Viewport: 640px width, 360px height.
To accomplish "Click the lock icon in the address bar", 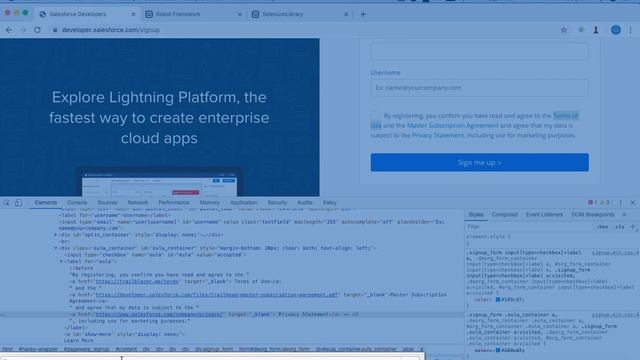I will [55, 30].
